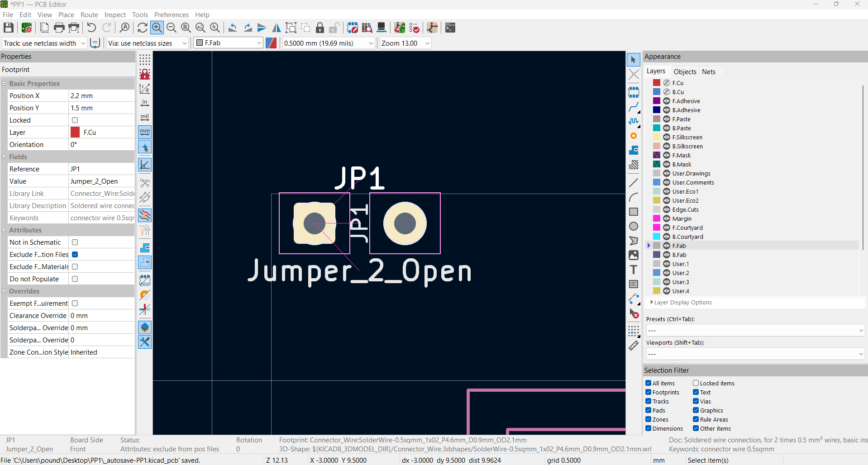Click the Zoom out icon

pyautogui.click(x=172, y=28)
